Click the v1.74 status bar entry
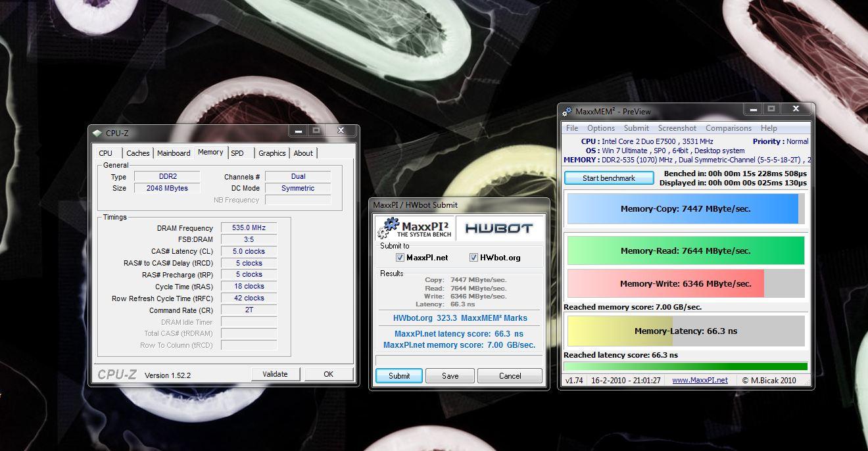The image size is (868, 451). click(x=574, y=380)
